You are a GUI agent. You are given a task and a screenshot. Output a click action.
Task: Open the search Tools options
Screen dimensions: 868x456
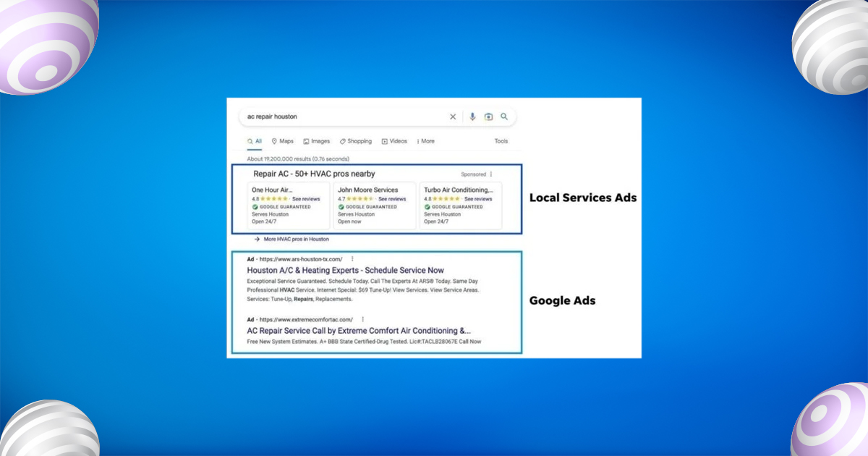pos(501,141)
